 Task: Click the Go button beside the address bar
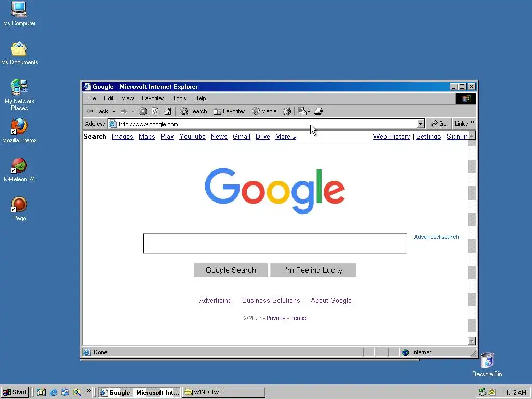pos(438,124)
